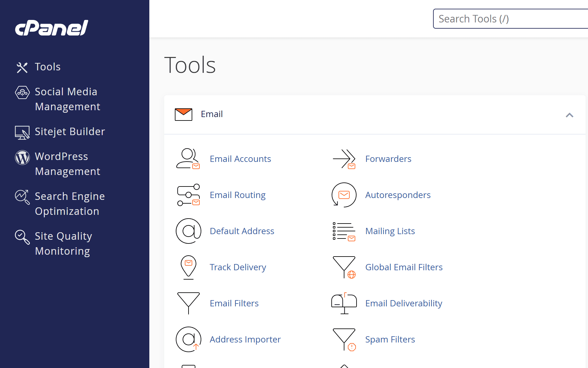Click the Sitejet Builder monitor icon
The width and height of the screenshot is (588, 368).
pyautogui.click(x=22, y=132)
